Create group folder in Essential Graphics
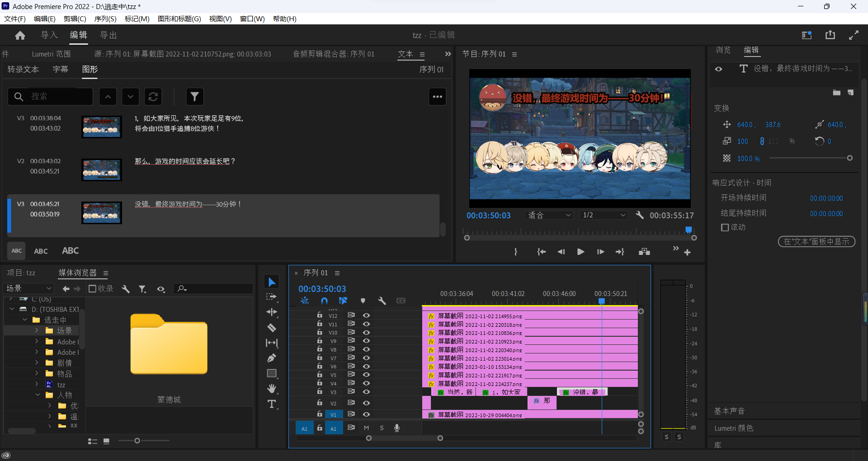The height and width of the screenshot is (461, 868). 836,92
